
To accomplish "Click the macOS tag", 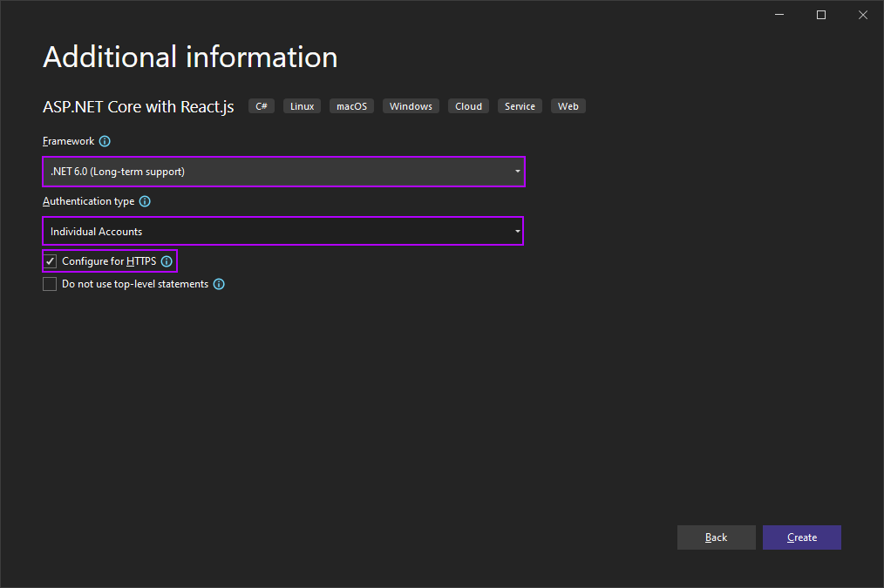I will (352, 106).
